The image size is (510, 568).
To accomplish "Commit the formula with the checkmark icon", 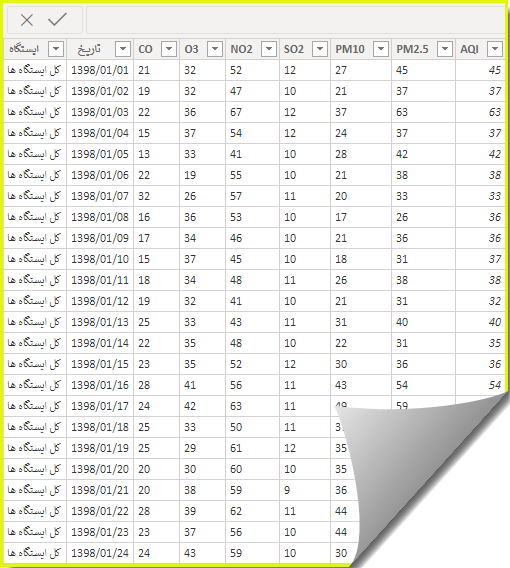I will (57, 20).
